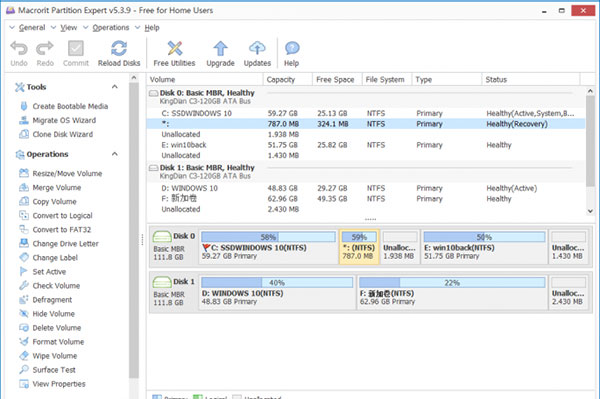The image size is (600, 399).
Task: Select E: win10back block in disk map
Action: pyautogui.click(x=484, y=247)
